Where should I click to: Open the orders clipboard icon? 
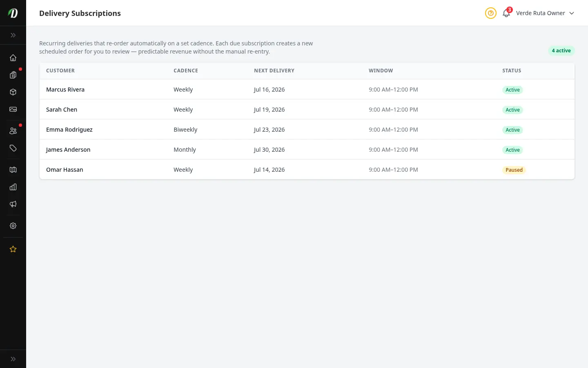[x=13, y=75]
